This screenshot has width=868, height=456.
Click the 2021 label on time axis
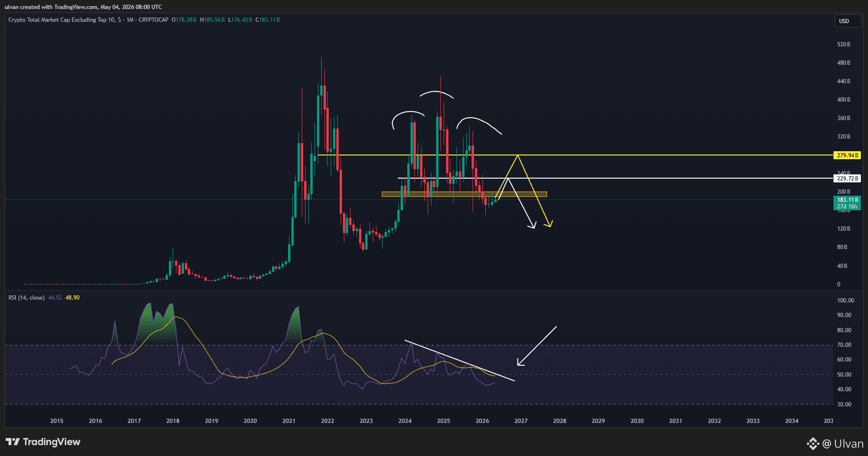pos(289,421)
